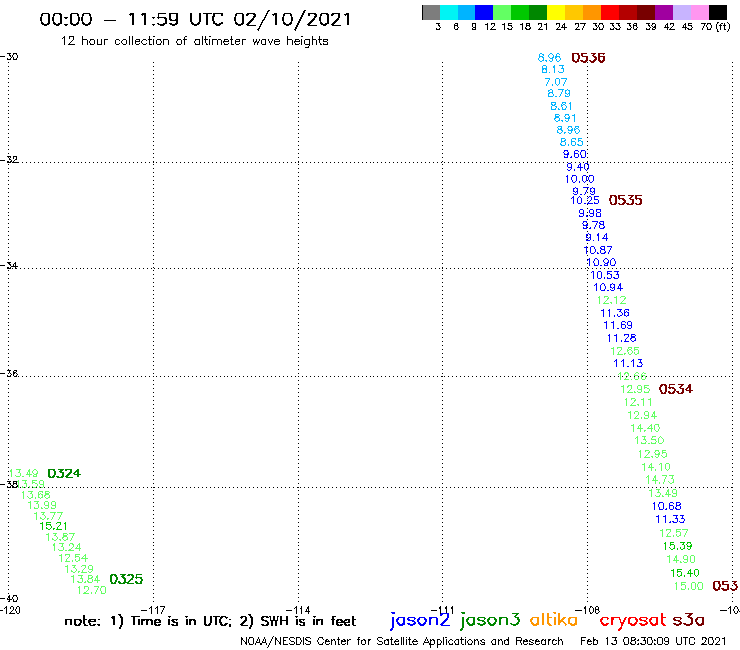Screen dimensions: 740x650
Task: Click the altika satellite legend label
Action: point(554,620)
